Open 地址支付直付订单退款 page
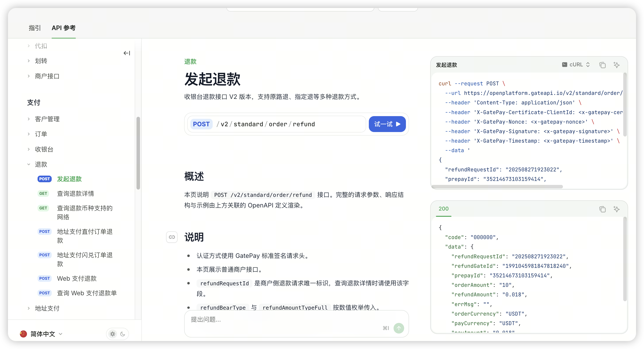Viewport: 644px width, 349px height. pyautogui.click(x=85, y=236)
